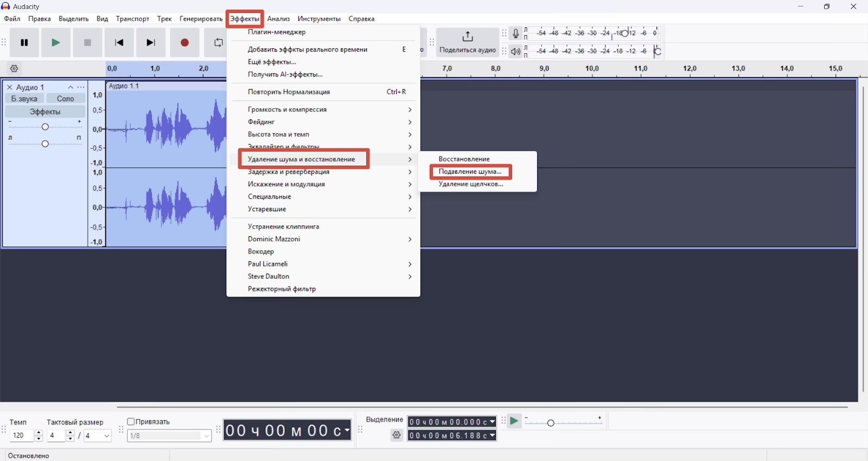Click the track Эффекты button

(x=45, y=112)
